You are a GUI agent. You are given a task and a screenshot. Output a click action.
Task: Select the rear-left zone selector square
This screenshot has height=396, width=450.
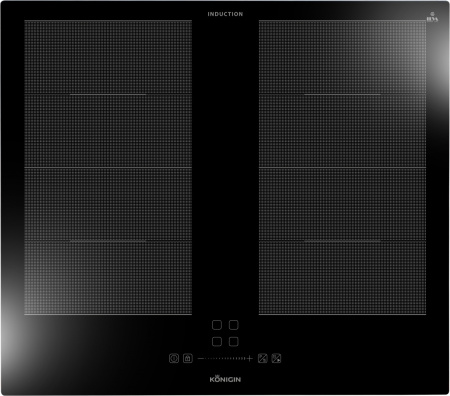click(x=217, y=325)
